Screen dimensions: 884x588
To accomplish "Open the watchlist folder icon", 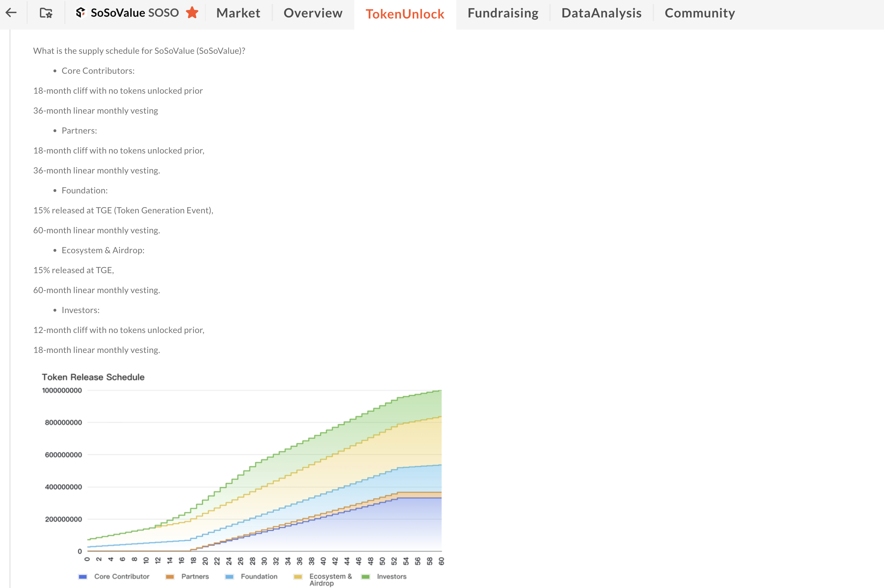I will point(45,12).
